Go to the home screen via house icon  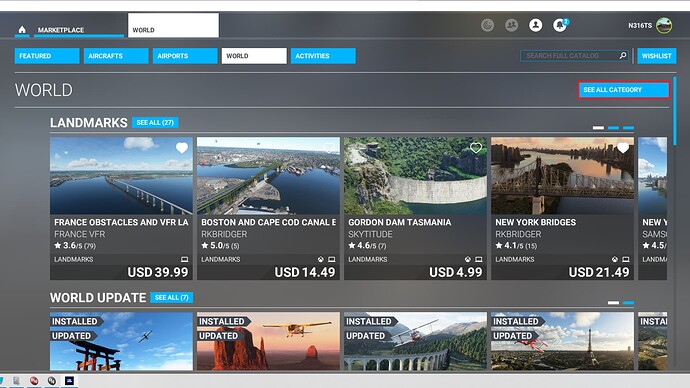(x=22, y=30)
